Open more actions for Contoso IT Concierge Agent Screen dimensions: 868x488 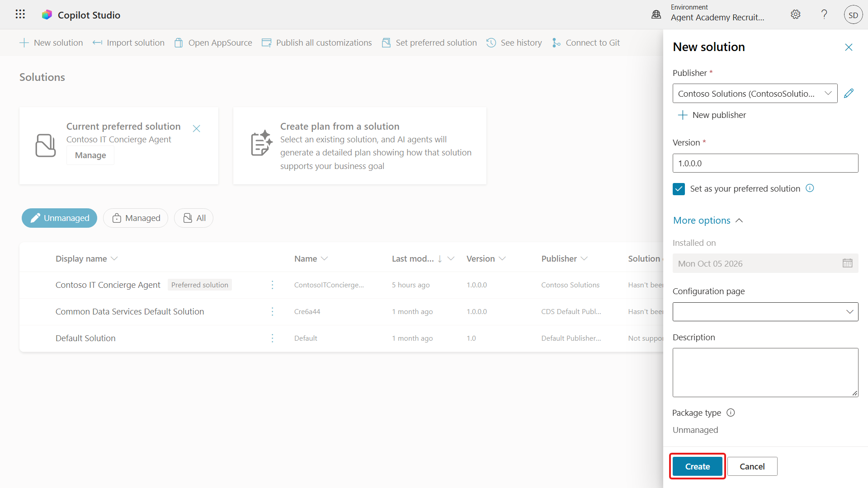click(272, 285)
